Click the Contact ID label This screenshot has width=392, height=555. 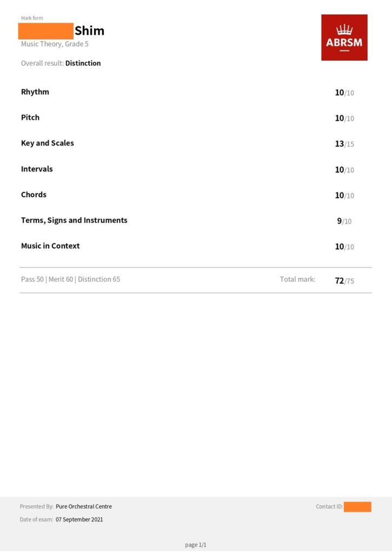[329, 507]
